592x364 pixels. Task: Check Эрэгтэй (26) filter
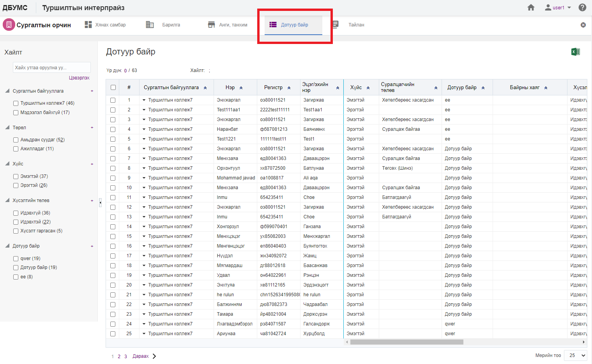click(x=16, y=186)
